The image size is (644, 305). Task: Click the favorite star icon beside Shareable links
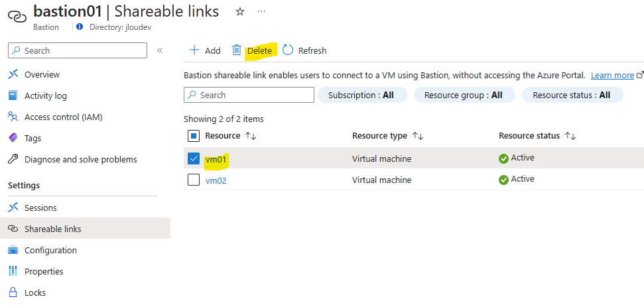pos(240,12)
